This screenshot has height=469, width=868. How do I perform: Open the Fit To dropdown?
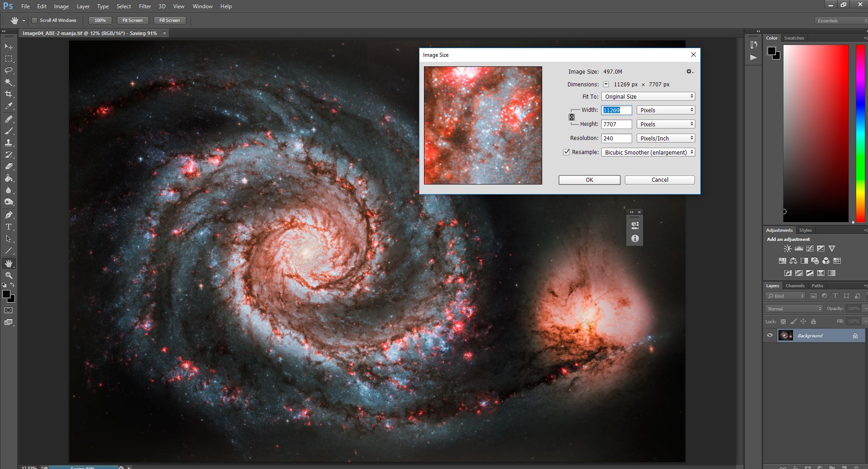(648, 96)
